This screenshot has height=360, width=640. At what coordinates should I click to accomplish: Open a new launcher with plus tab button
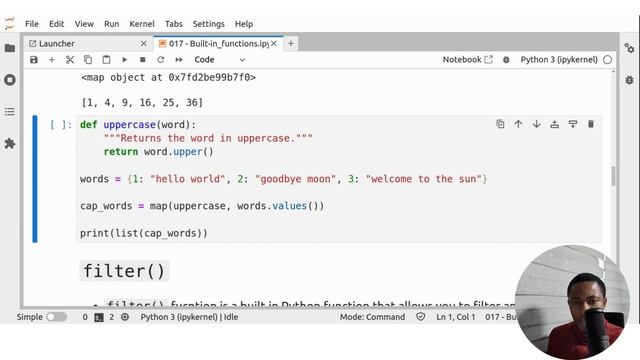tap(291, 44)
